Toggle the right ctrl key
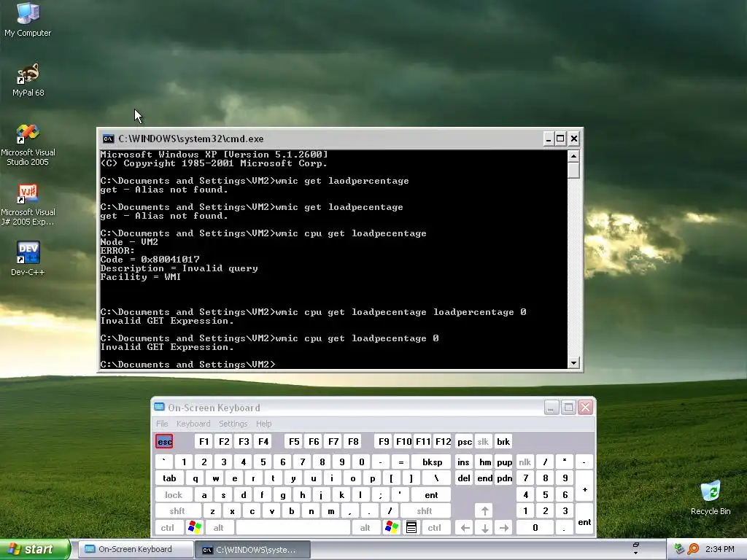Image resolution: width=747 pixels, height=560 pixels. (x=435, y=527)
